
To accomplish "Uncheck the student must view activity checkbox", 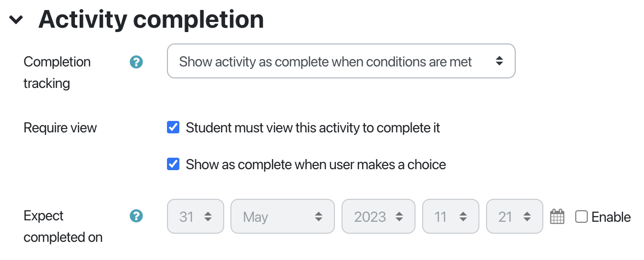I will 173,128.
